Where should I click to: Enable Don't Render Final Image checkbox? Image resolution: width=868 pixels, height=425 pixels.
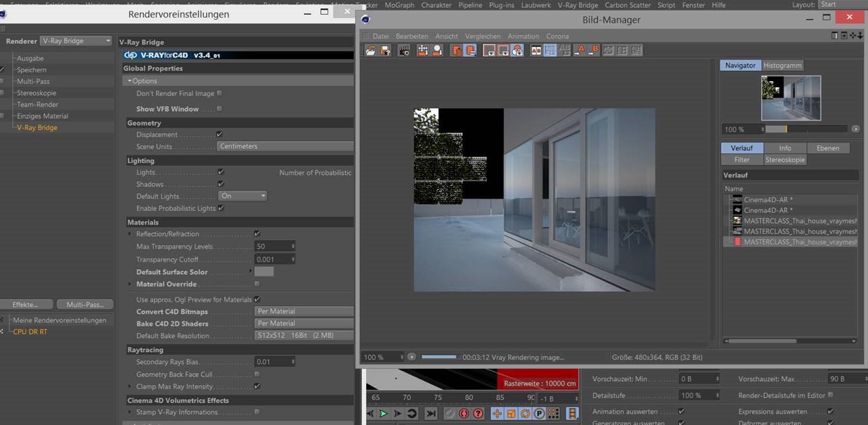[220, 93]
